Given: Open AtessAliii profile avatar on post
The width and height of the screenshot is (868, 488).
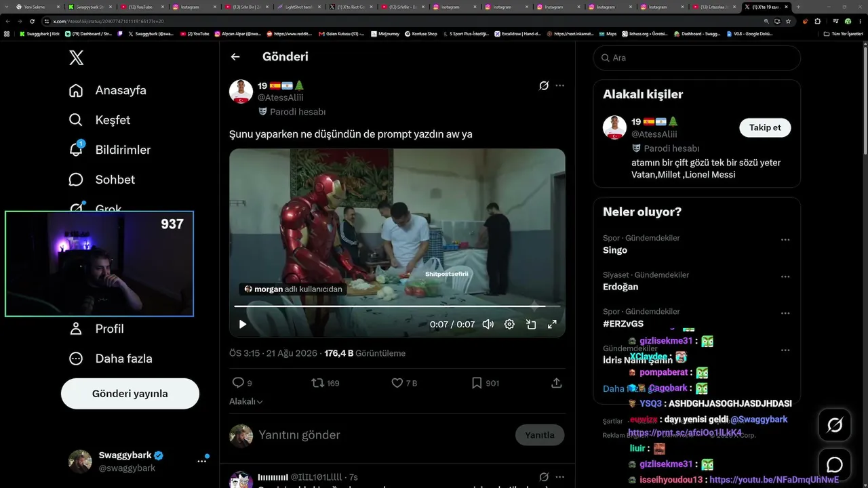Looking at the screenshot, I should click(x=241, y=91).
